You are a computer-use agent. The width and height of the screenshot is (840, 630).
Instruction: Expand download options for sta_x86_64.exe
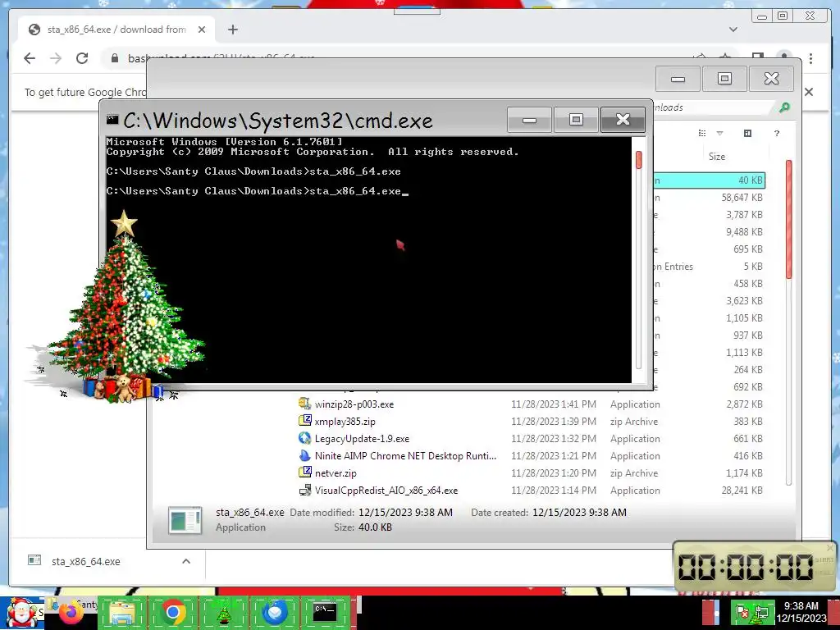click(186, 561)
